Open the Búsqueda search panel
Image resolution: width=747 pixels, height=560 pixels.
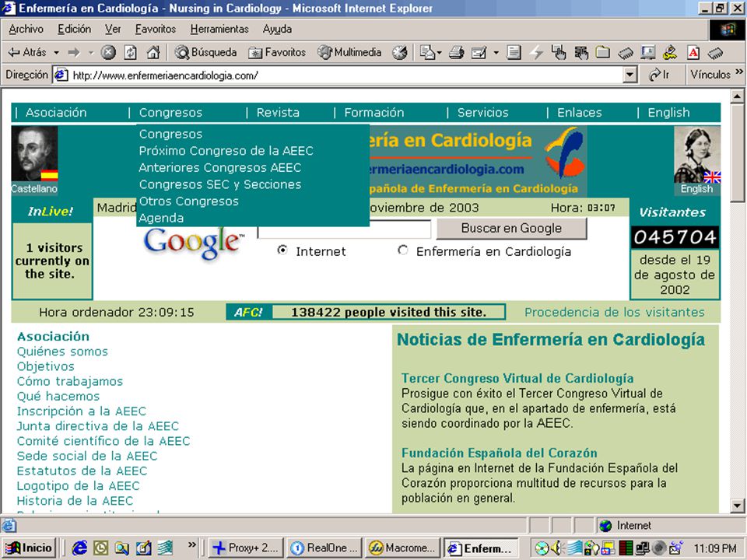(x=205, y=52)
